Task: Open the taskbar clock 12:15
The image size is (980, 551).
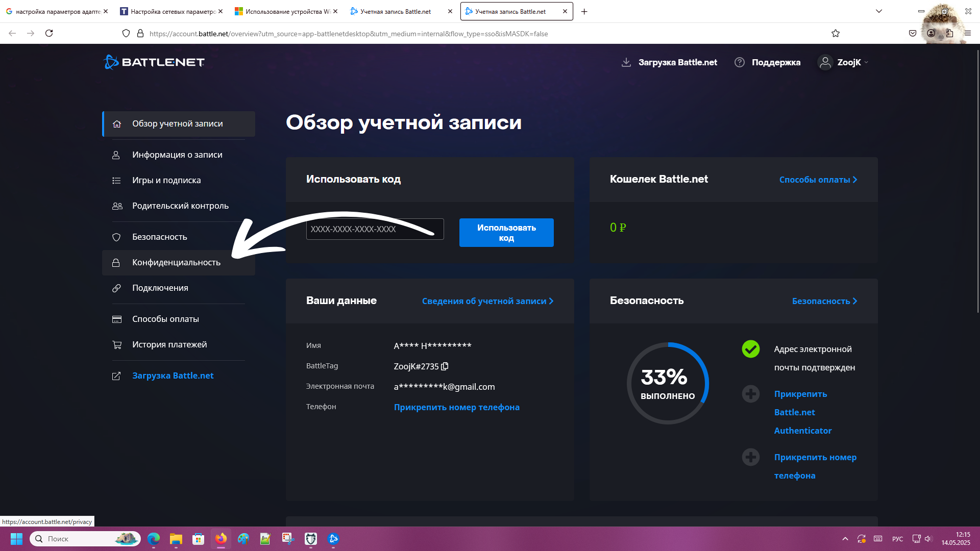Action: pos(956,539)
